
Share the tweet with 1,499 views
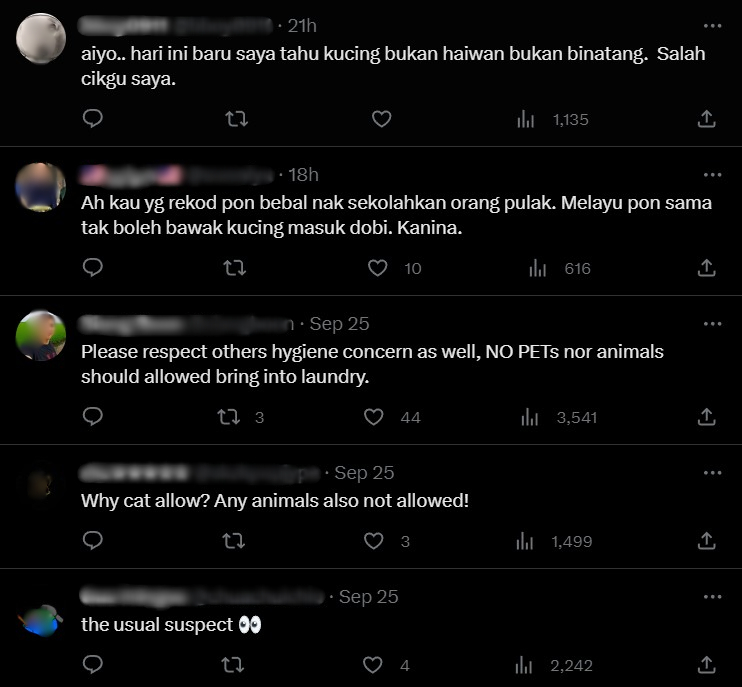pyautogui.click(x=707, y=540)
